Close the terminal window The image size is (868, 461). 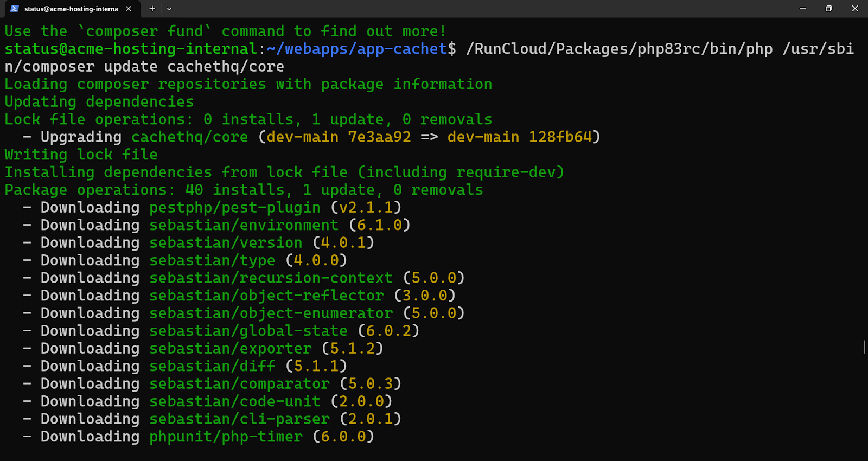point(854,9)
